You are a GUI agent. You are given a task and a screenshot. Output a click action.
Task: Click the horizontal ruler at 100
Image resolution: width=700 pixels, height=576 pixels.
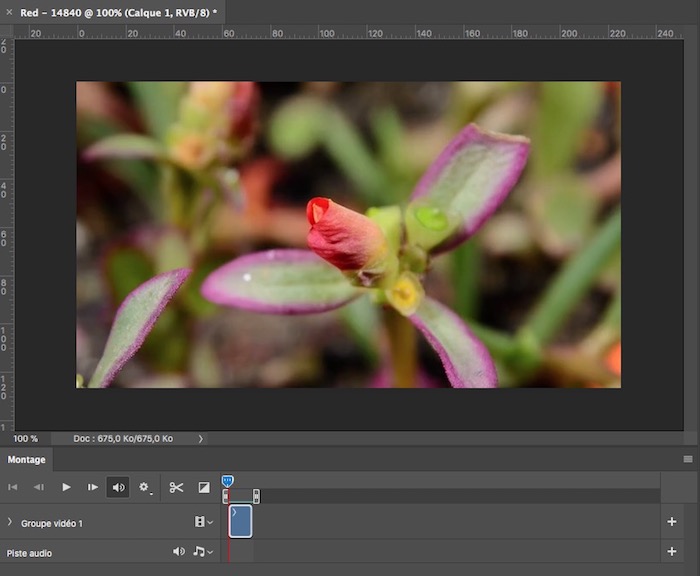tap(326, 33)
